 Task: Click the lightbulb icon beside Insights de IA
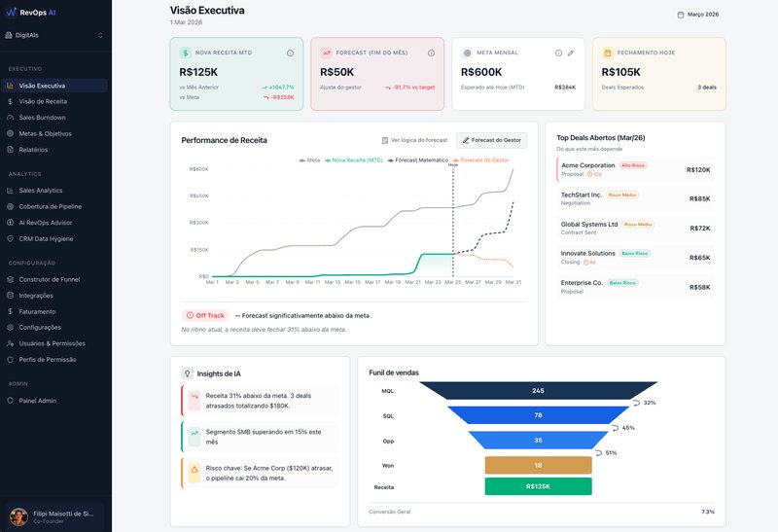pos(186,373)
